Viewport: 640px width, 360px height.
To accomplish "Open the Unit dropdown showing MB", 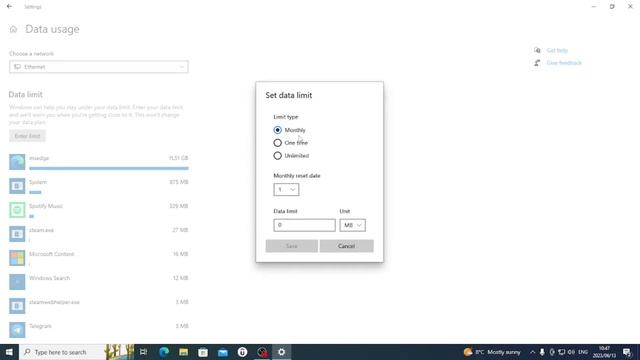I will point(352,225).
